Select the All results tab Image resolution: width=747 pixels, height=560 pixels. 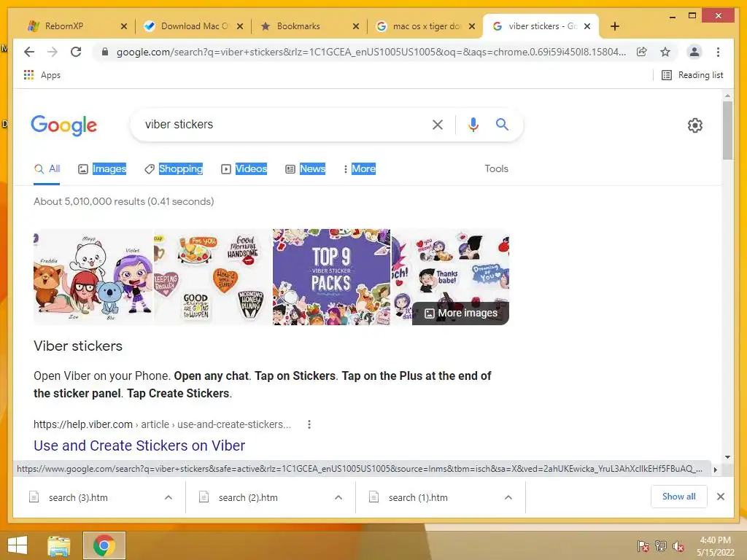47,169
